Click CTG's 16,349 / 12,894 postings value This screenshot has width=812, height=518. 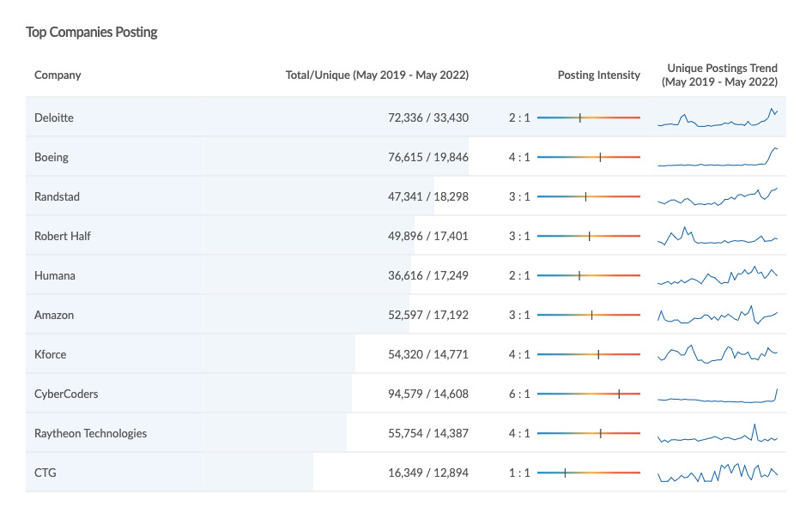click(x=428, y=473)
